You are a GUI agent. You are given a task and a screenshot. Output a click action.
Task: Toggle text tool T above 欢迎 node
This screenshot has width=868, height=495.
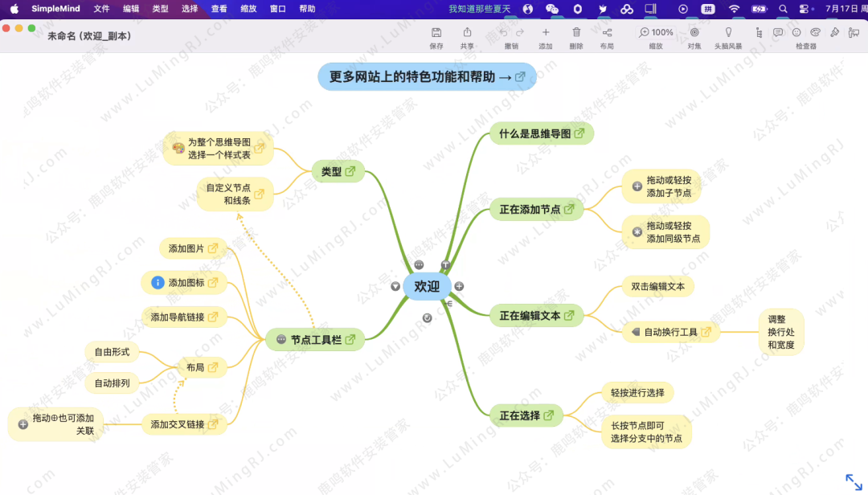[445, 264]
